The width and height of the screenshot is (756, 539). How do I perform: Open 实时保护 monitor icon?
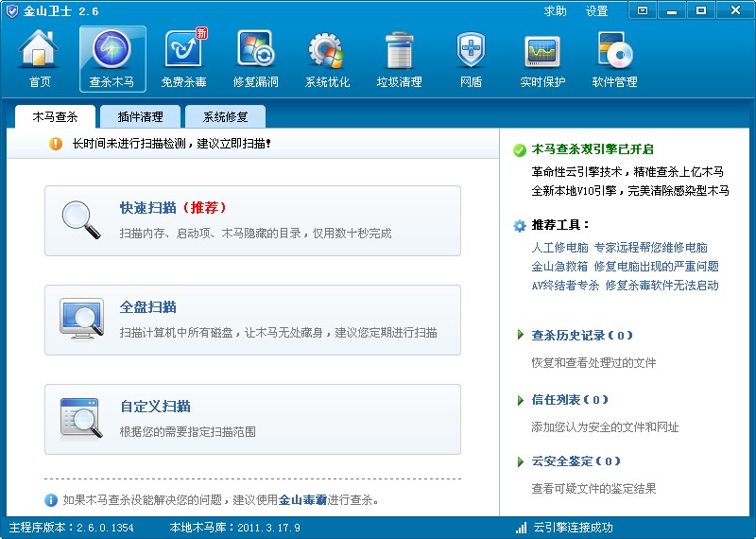coord(542,51)
